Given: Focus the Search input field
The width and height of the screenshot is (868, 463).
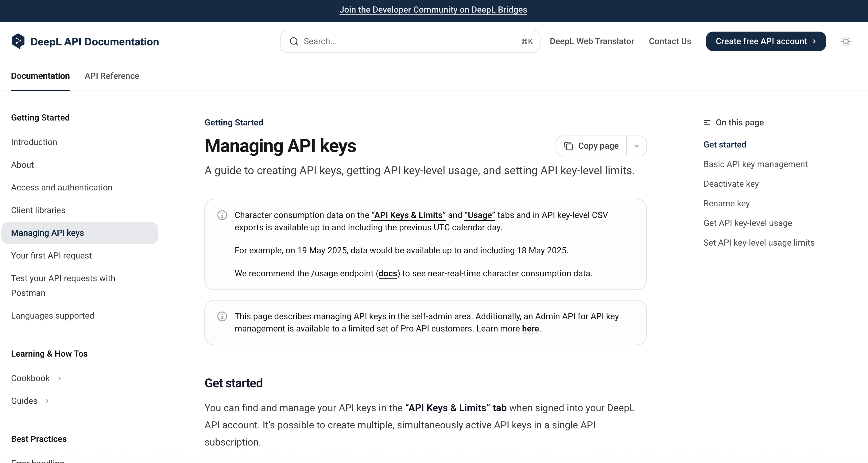Looking at the screenshot, I should (x=404, y=41).
